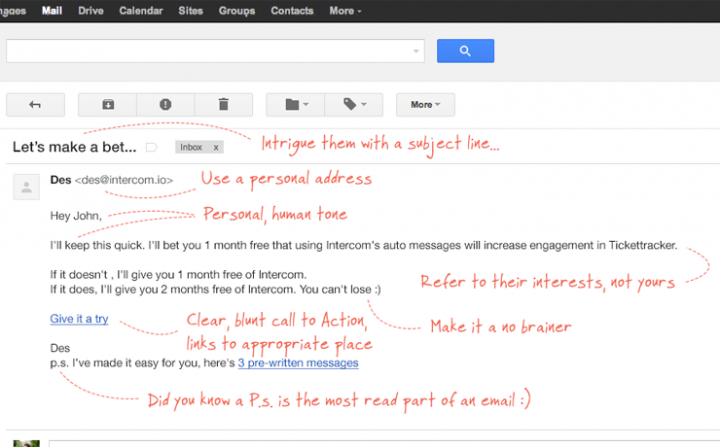Click the sender avatar for Des
The height and width of the screenshot is (447, 720).
(27, 187)
